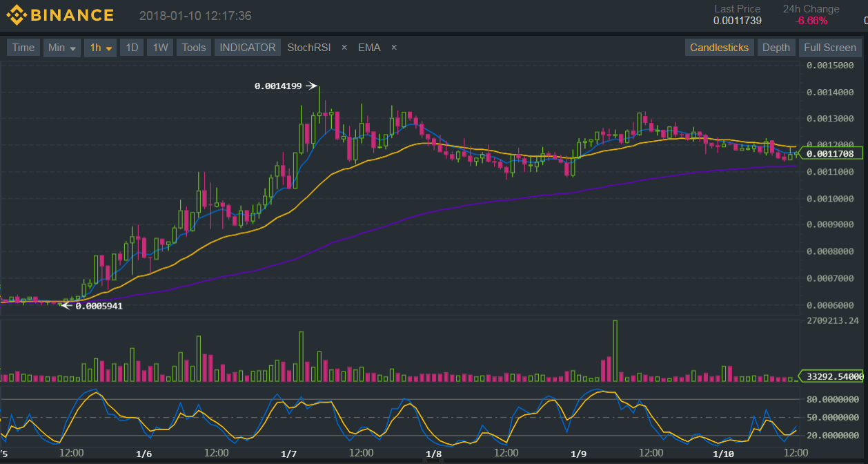
Task: Remove the StochRSI indicator with its x
Action: 344,48
